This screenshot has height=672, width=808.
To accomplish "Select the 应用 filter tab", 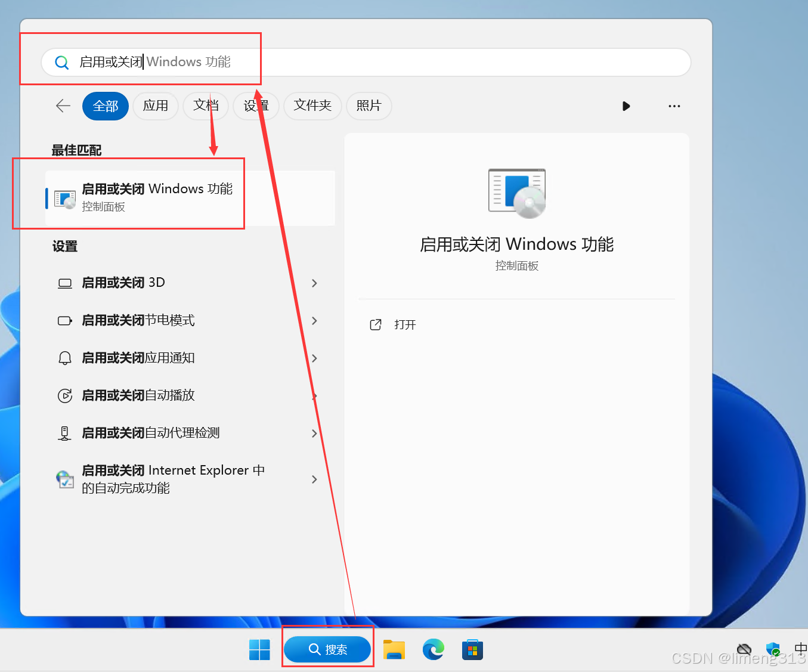I will pos(156,106).
